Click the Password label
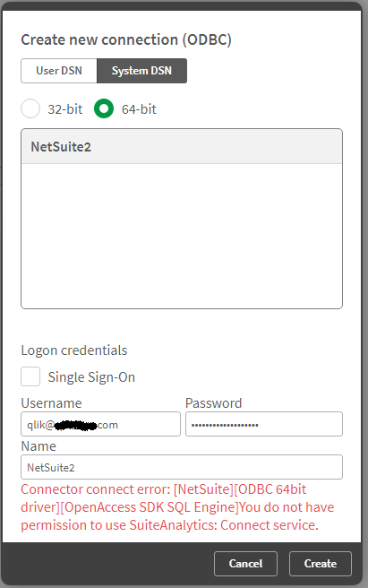Image resolution: width=368 pixels, height=588 pixels. (x=214, y=403)
